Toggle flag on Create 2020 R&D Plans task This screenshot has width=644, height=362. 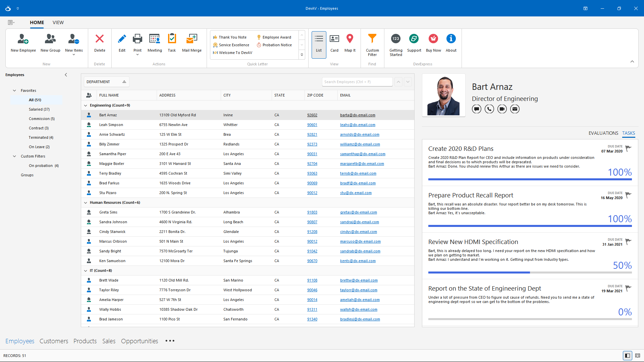pos(628,148)
